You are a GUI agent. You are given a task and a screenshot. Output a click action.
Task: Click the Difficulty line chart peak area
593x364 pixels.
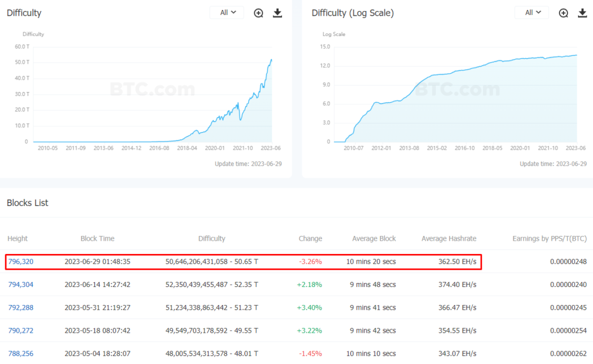[270, 61]
